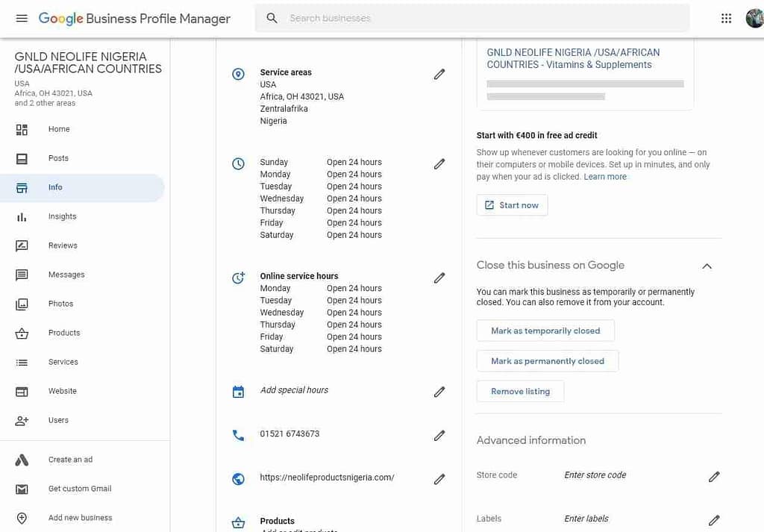Open the hamburger navigation menu
Screen dimensions: 764x532
point(22,18)
